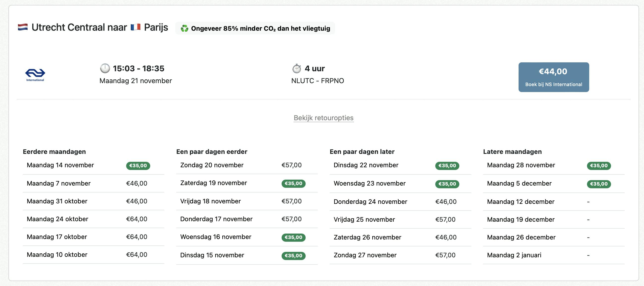Open the Eerdere maandagen price list
644x286 pixels.
click(x=54, y=151)
